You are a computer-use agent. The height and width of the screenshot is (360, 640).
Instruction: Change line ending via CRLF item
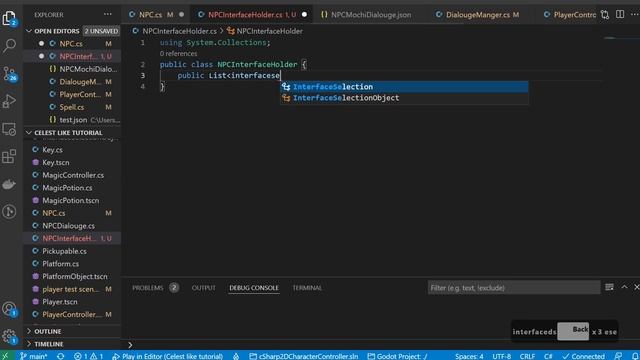point(527,356)
